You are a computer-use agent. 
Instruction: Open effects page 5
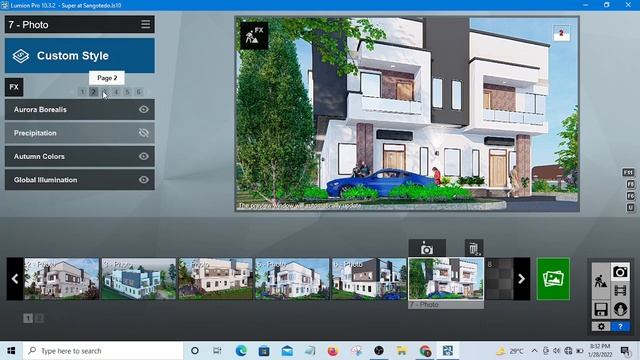(x=127, y=92)
